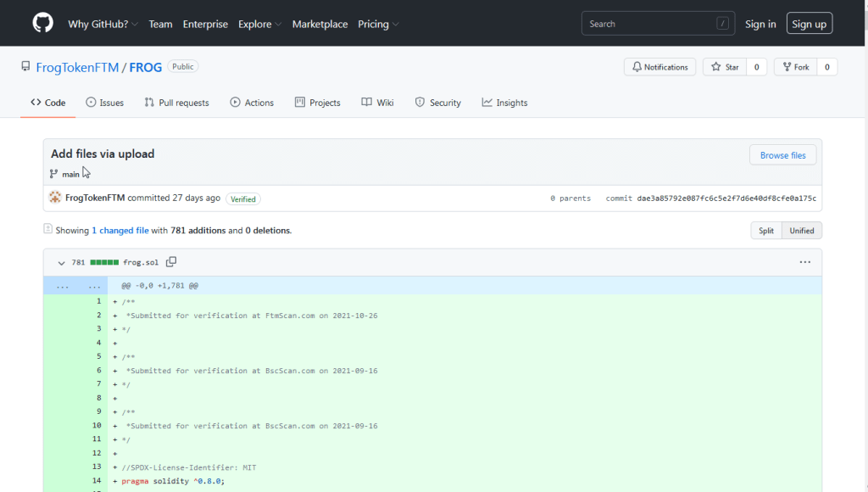Click the Projects board icon
The width and height of the screenshot is (868, 492).
300,102
